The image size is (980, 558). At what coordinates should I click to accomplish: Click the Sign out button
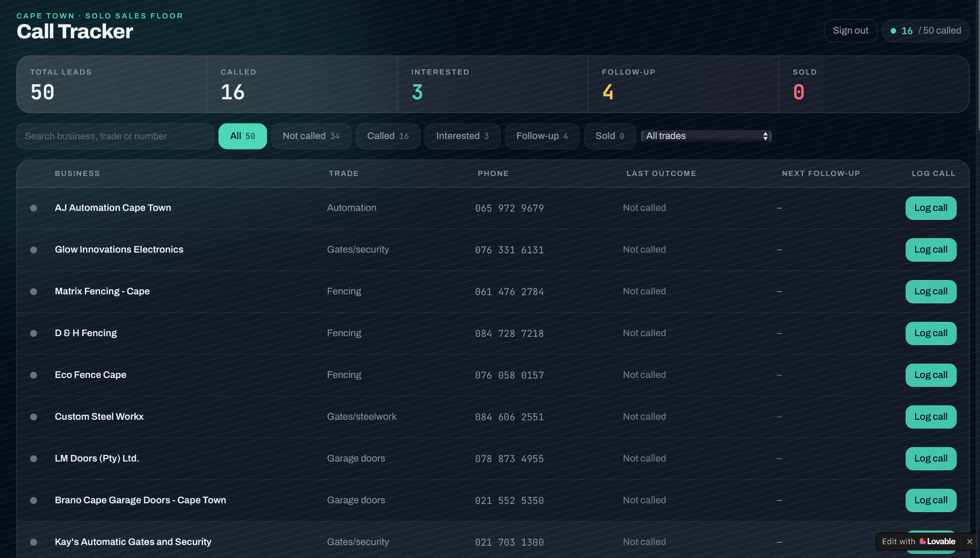[x=850, y=31]
